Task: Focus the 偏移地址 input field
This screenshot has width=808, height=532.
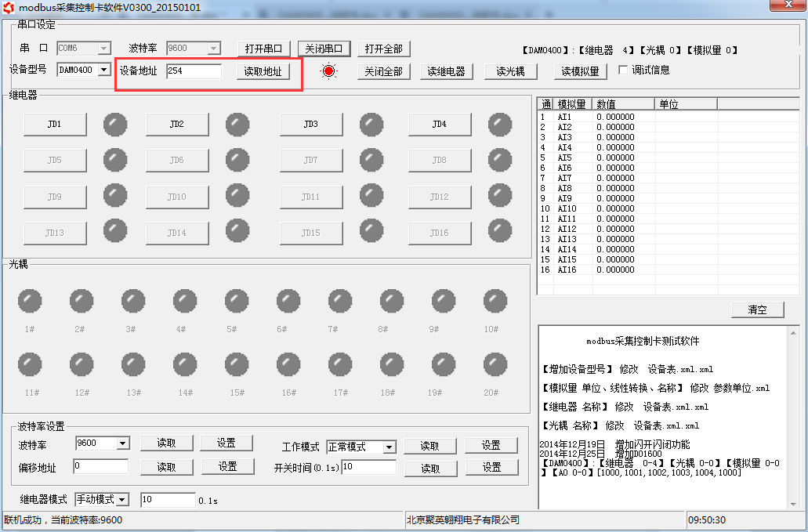Action: (x=101, y=467)
